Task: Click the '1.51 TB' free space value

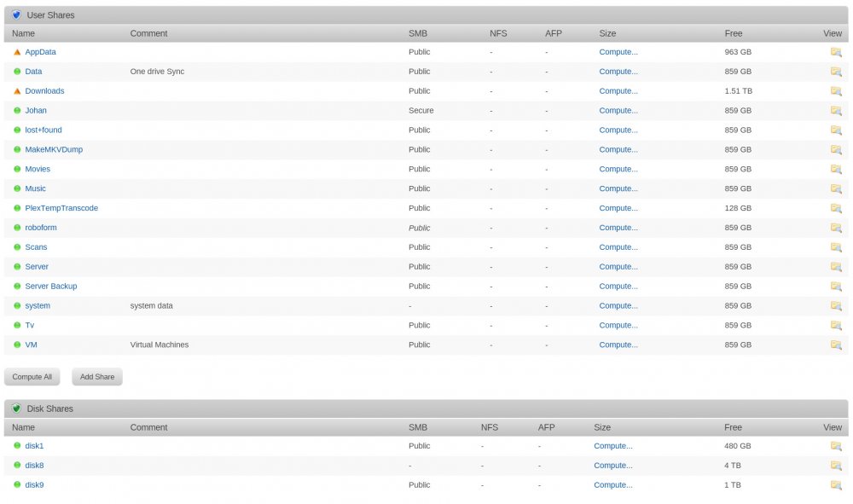Action: coord(738,90)
